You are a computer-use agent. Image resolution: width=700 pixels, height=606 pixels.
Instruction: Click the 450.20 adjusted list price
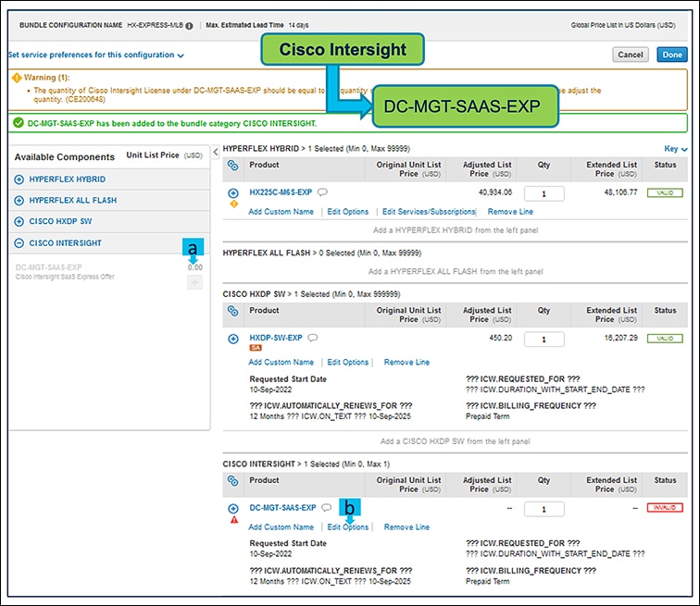click(500, 338)
